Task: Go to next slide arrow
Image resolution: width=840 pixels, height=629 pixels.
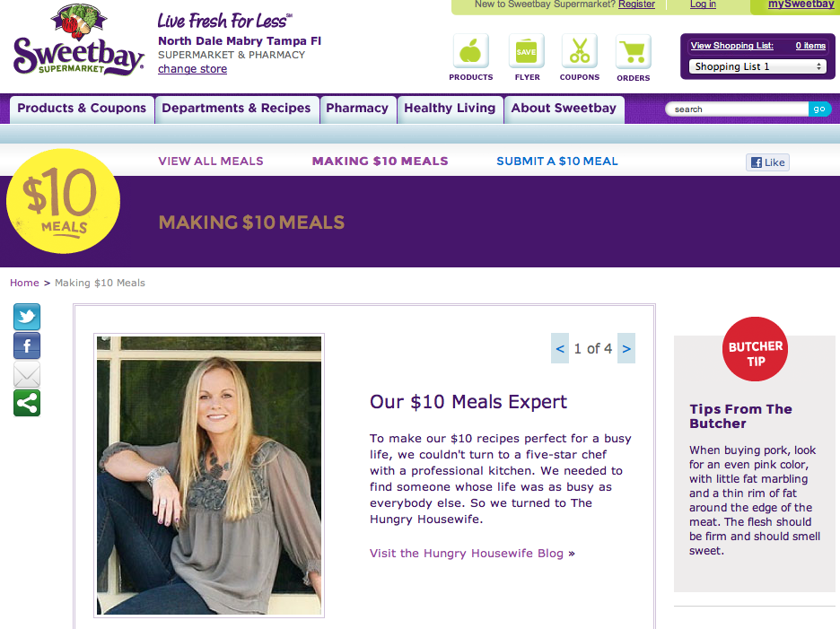Action: point(626,348)
